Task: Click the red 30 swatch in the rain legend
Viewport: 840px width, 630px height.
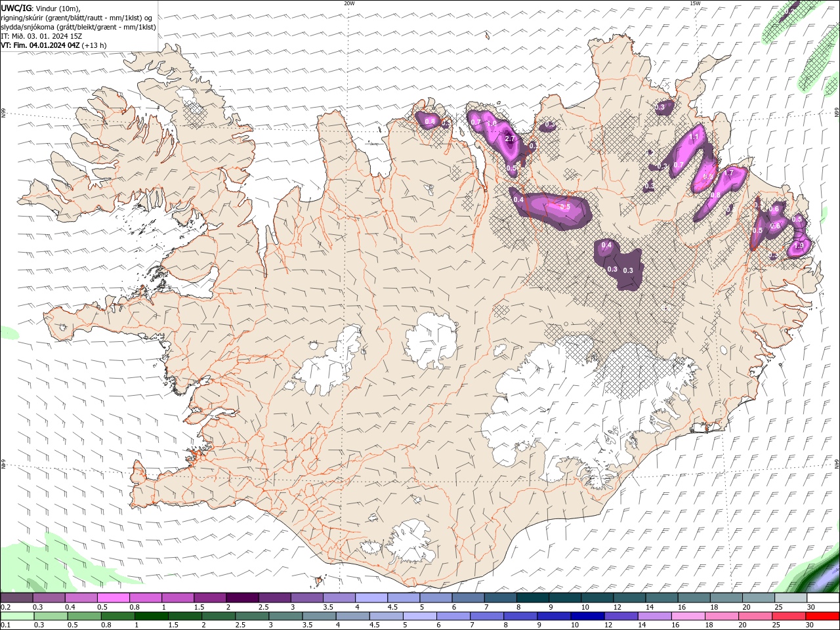Action: coord(822,616)
